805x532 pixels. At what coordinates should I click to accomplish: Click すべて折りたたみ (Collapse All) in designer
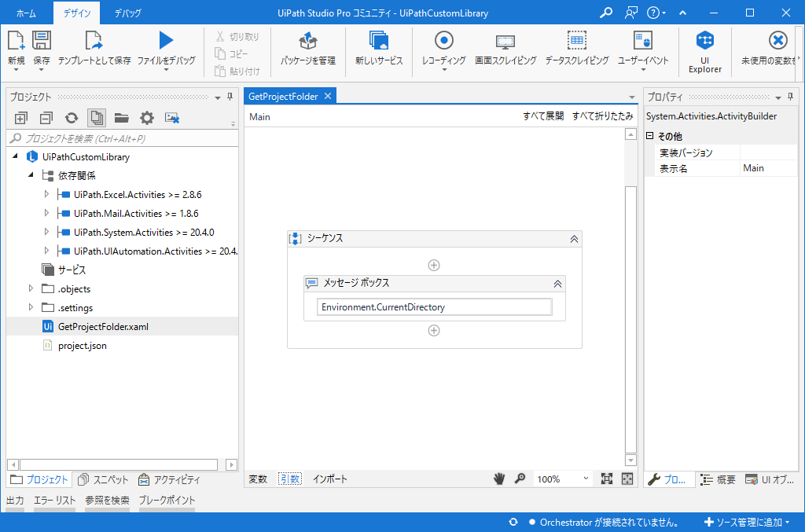click(603, 116)
